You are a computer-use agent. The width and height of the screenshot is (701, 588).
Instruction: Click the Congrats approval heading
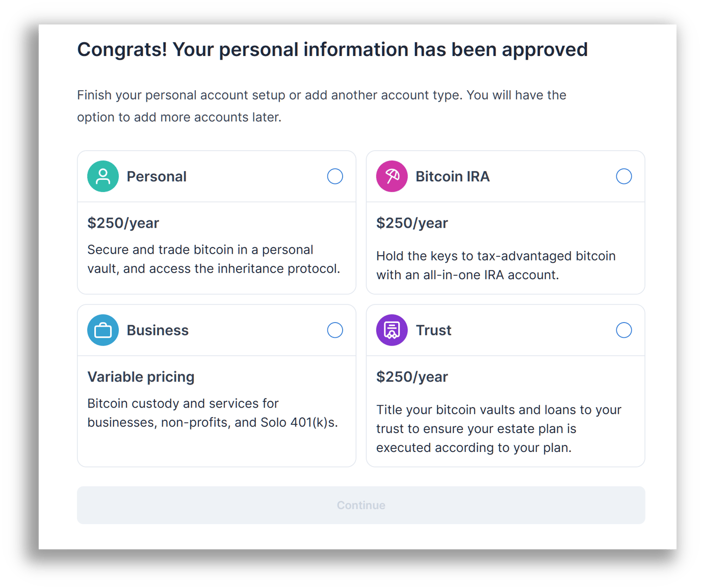point(332,49)
